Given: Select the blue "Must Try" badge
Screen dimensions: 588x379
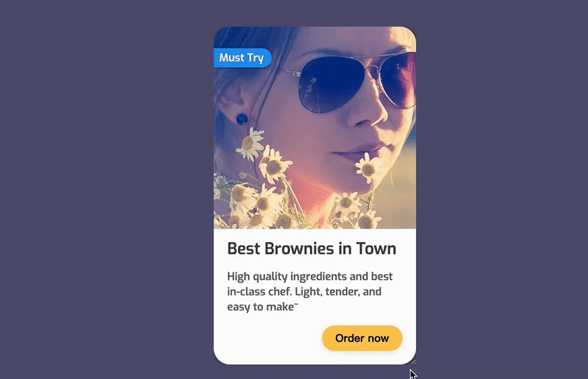Looking at the screenshot, I should coord(242,58).
